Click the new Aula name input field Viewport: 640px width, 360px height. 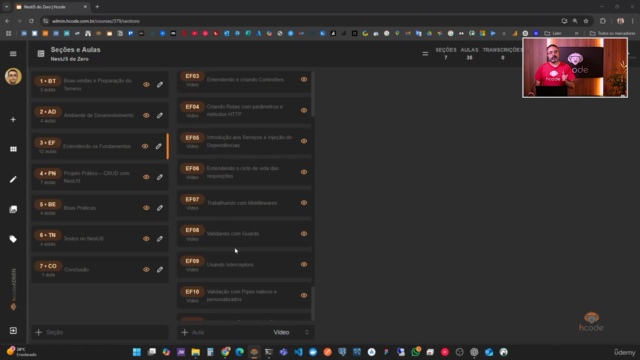229,332
